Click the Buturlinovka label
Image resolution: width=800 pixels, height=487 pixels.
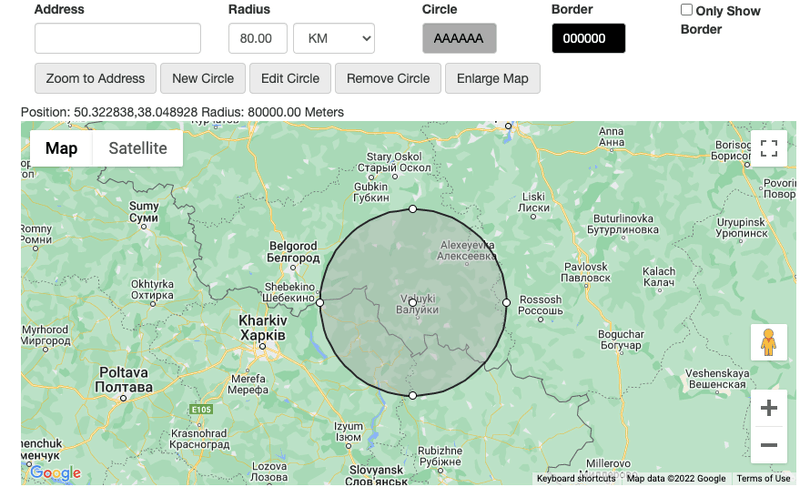(x=622, y=224)
